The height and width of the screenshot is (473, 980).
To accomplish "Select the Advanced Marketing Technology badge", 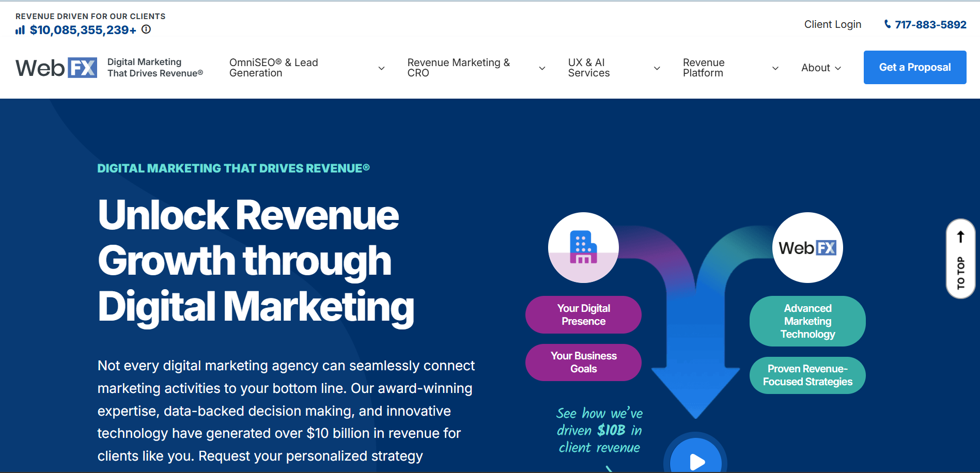I will point(807,321).
